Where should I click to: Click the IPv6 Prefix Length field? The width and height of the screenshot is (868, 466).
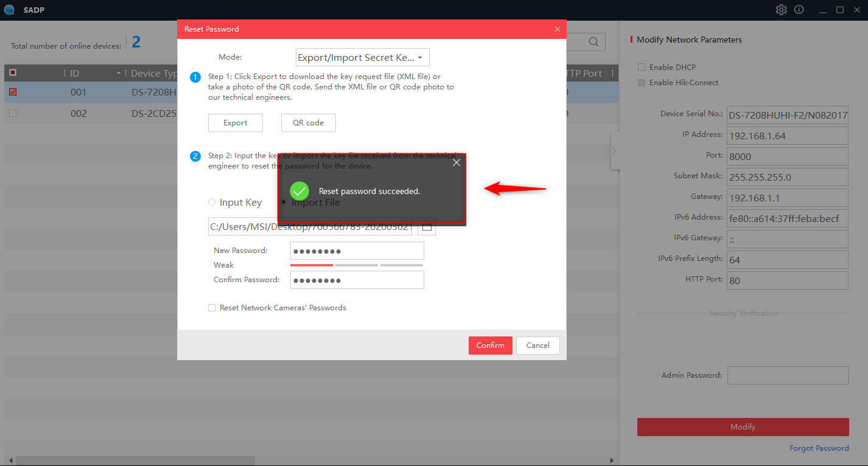[x=788, y=260]
